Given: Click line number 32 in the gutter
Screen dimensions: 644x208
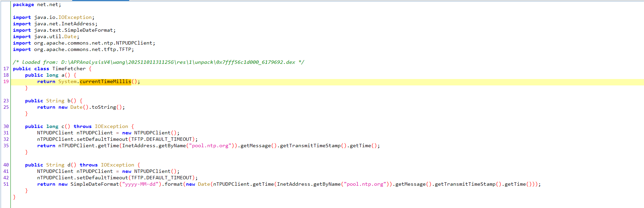Looking at the screenshot, I should [6, 139].
